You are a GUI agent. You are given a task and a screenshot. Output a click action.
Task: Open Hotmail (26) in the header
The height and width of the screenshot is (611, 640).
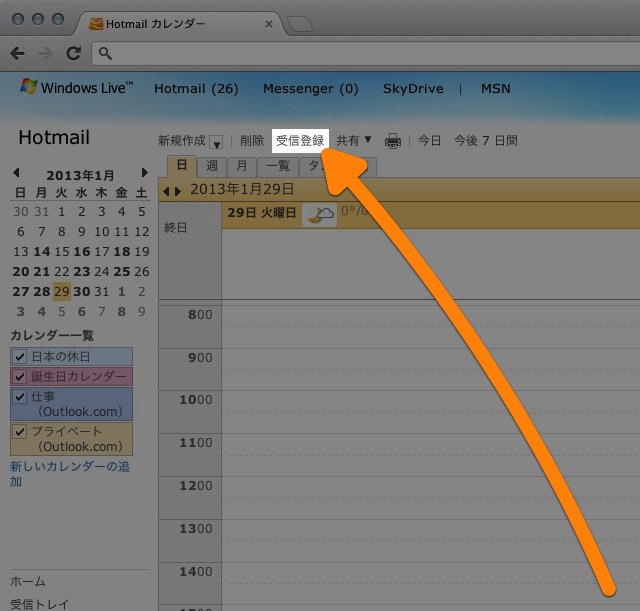[x=196, y=89]
